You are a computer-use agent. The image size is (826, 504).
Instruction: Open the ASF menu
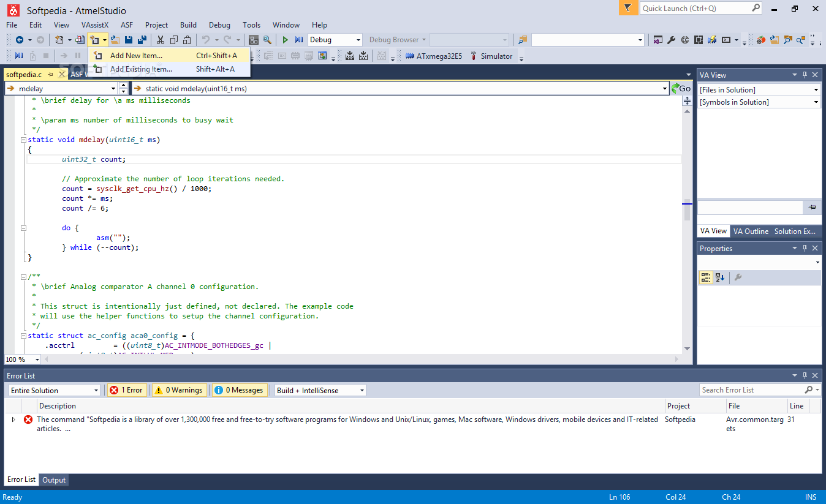(x=127, y=25)
